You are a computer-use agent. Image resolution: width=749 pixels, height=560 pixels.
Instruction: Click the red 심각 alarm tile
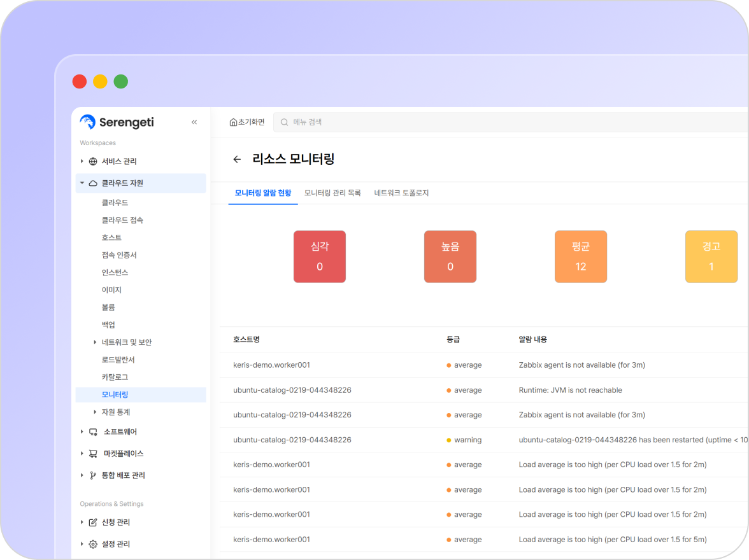pyautogui.click(x=320, y=256)
